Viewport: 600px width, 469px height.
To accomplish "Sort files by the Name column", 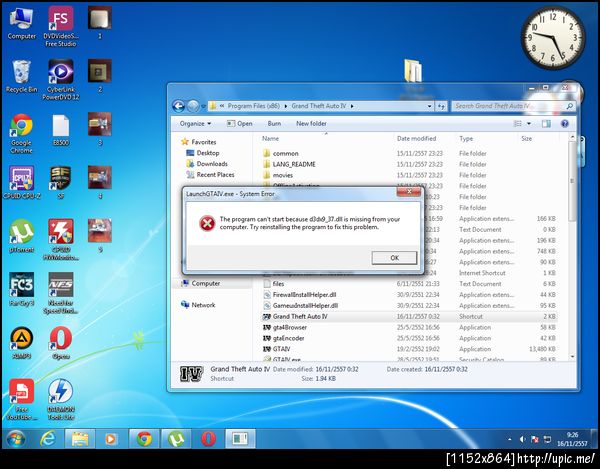I will click(x=271, y=138).
